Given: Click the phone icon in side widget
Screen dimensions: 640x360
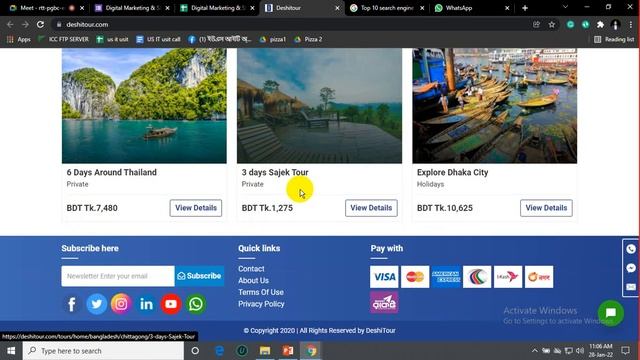Looking at the screenshot, I should [x=631, y=249].
